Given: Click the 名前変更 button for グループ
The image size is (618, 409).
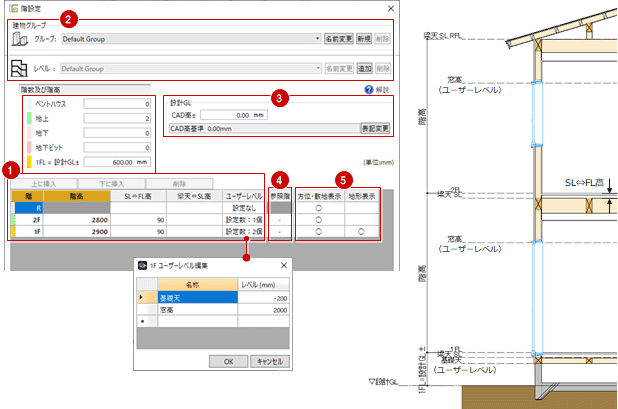Looking at the screenshot, I should coord(338,38).
